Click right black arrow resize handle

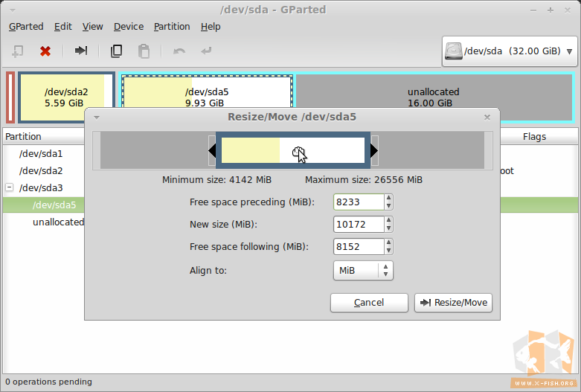(x=374, y=150)
